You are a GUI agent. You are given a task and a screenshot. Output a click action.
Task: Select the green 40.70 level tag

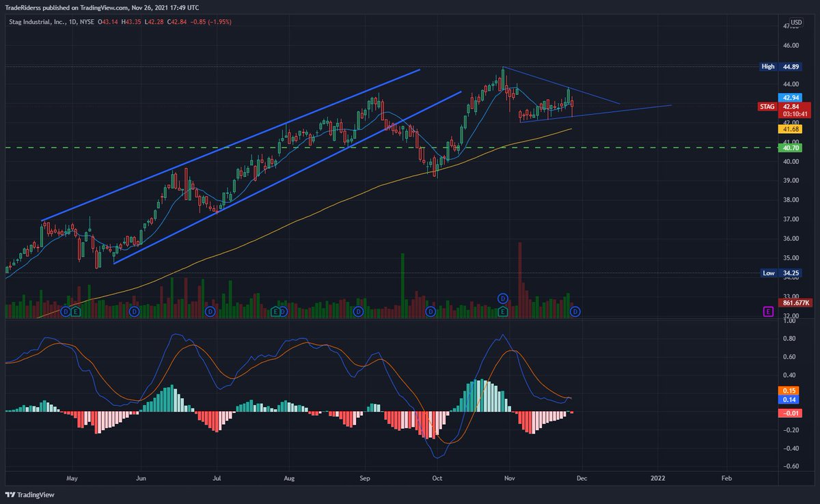(791, 147)
